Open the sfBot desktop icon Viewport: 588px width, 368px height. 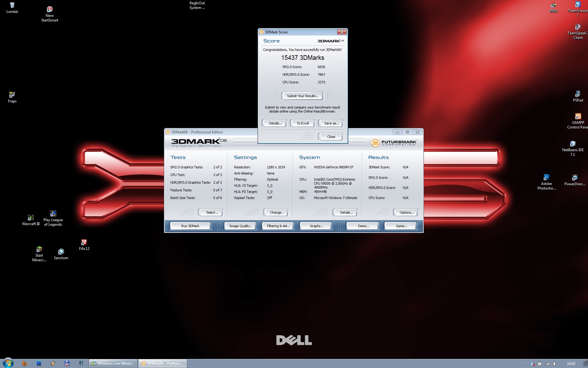(x=553, y=7)
